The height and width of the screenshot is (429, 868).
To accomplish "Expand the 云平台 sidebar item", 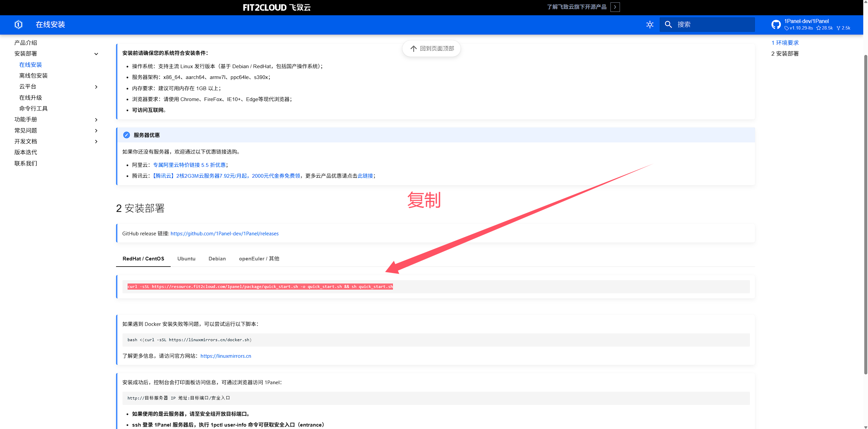I will pyautogui.click(x=96, y=87).
